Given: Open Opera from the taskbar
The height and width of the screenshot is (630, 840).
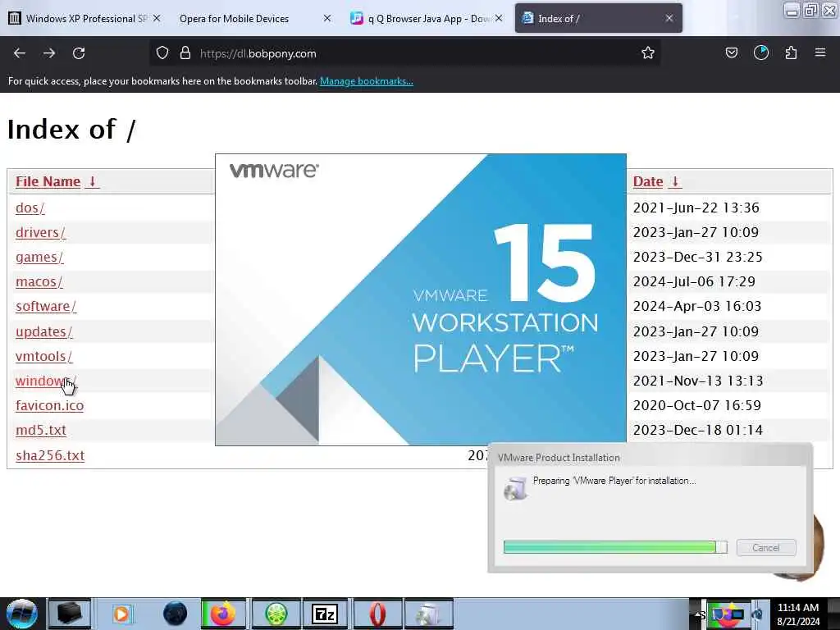Looking at the screenshot, I should [377, 614].
